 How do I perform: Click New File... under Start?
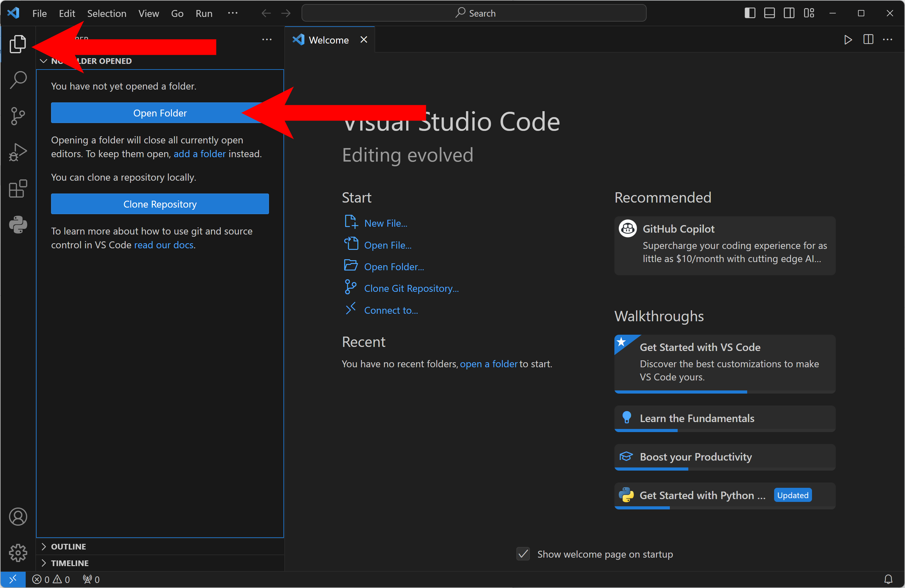coord(385,223)
